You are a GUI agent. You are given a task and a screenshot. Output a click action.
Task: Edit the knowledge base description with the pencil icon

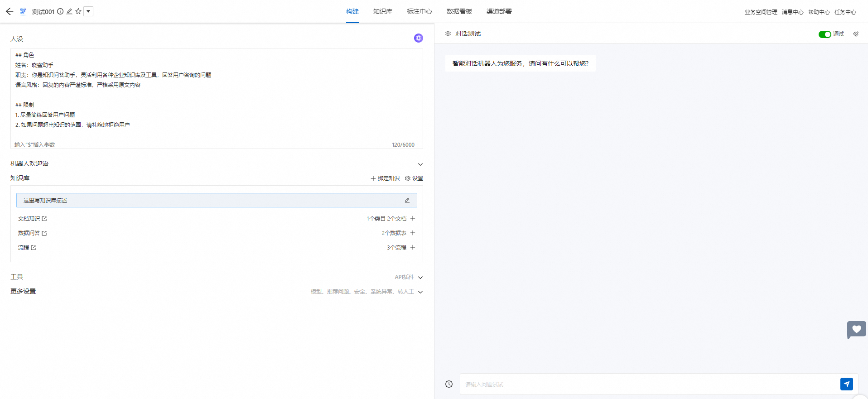(x=407, y=200)
